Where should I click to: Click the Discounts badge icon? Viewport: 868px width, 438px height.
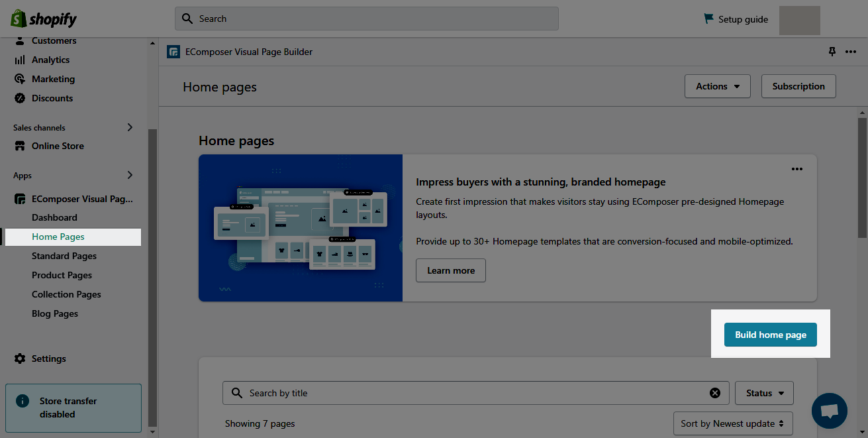point(20,98)
